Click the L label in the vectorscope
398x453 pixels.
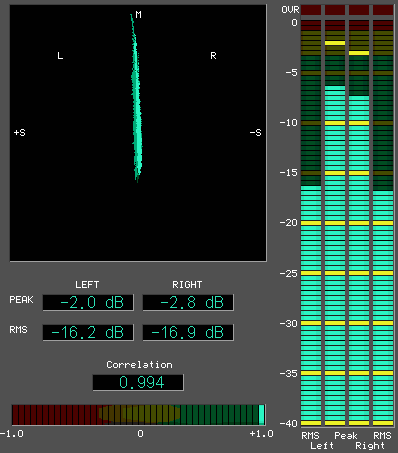tap(60, 55)
